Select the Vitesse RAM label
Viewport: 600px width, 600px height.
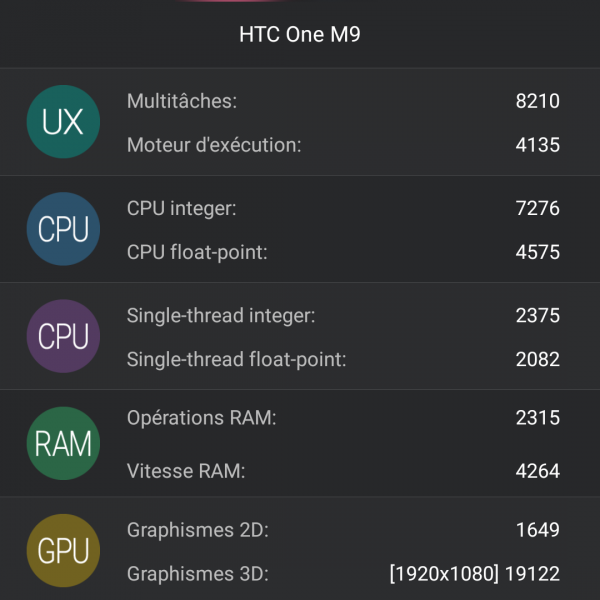click(186, 470)
